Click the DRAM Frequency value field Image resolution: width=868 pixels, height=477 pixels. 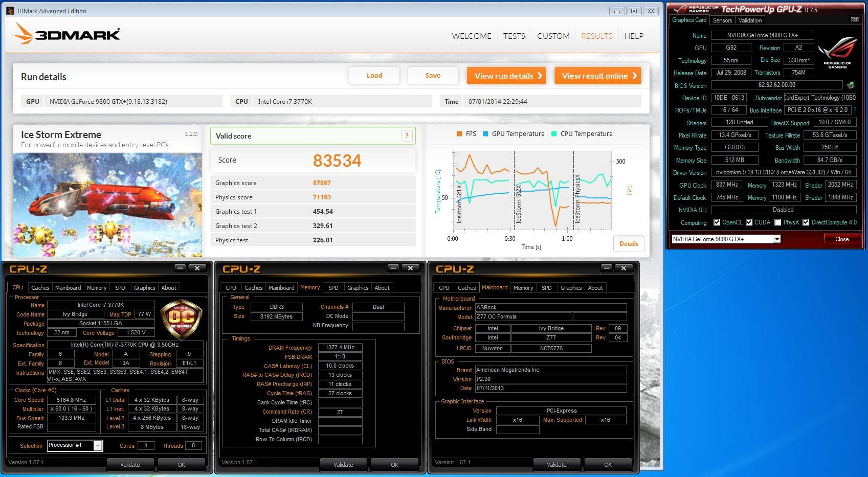click(340, 347)
